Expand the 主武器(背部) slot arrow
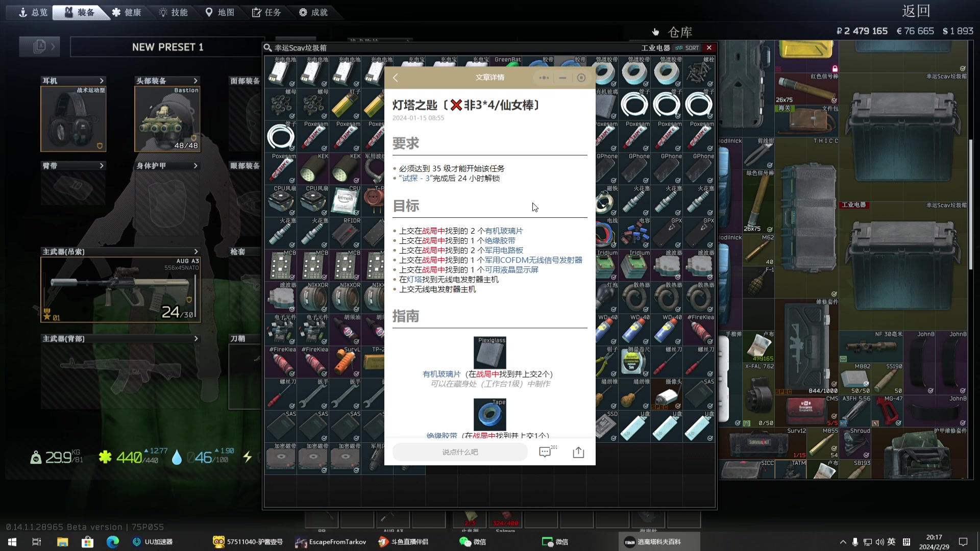The width and height of the screenshot is (980, 551). point(195,338)
